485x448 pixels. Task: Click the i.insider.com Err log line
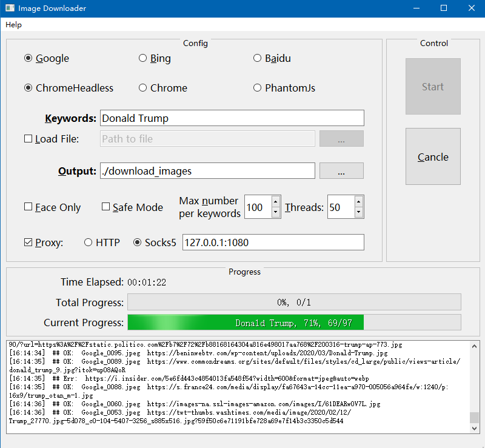tap(189, 378)
